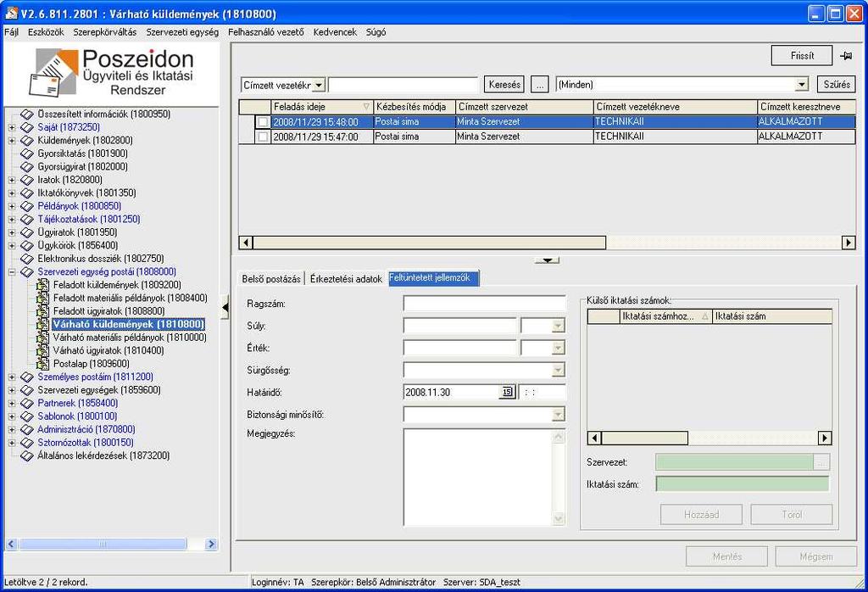Click the pin icon next to Frissít
The image size is (868, 592).
point(845,56)
